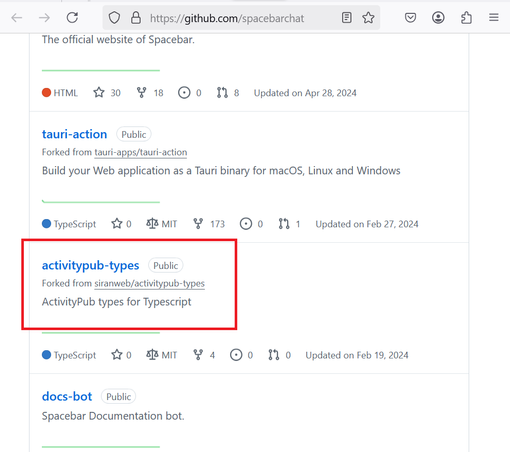The width and height of the screenshot is (510, 452).
Task: View tauri-action MIT license
Action: pos(162,224)
